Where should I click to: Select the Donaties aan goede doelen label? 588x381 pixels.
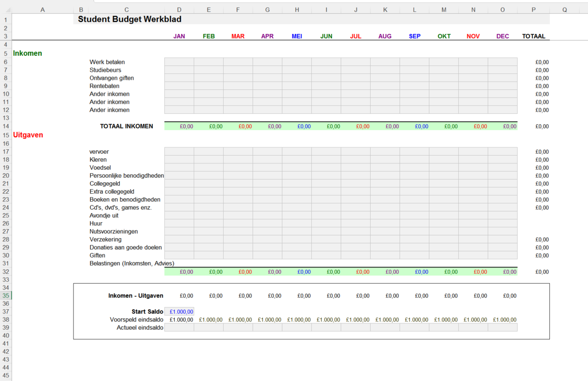click(126, 247)
